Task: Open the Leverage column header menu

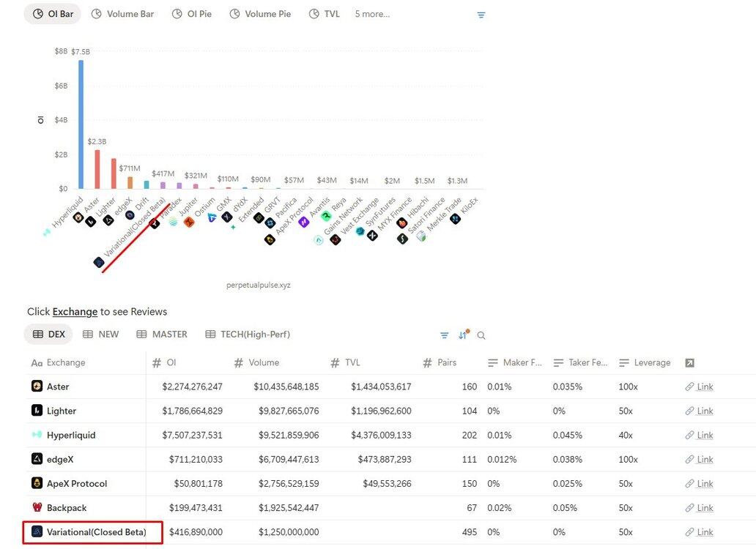Action: point(645,363)
